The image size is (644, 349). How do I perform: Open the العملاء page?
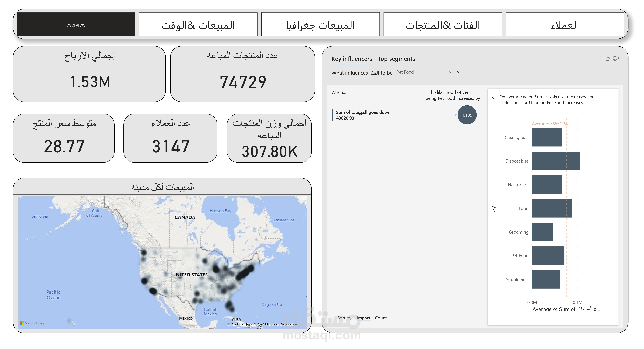pyautogui.click(x=565, y=24)
